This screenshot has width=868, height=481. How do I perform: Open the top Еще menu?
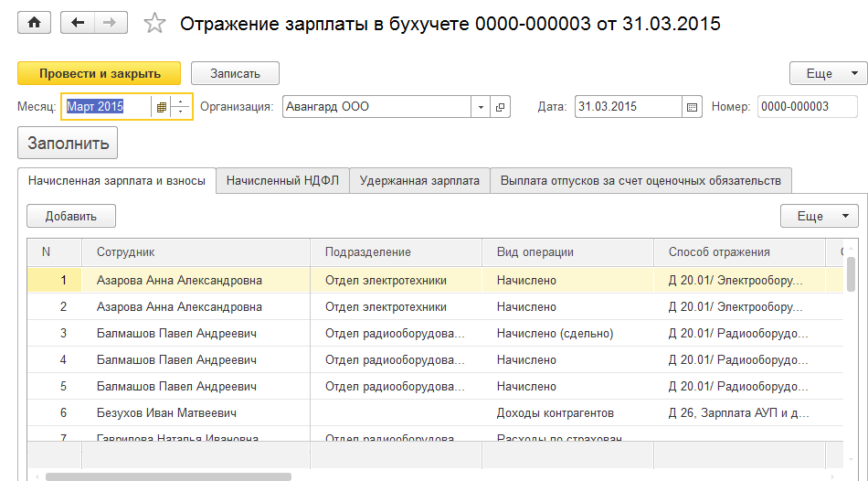[x=828, y=74]
